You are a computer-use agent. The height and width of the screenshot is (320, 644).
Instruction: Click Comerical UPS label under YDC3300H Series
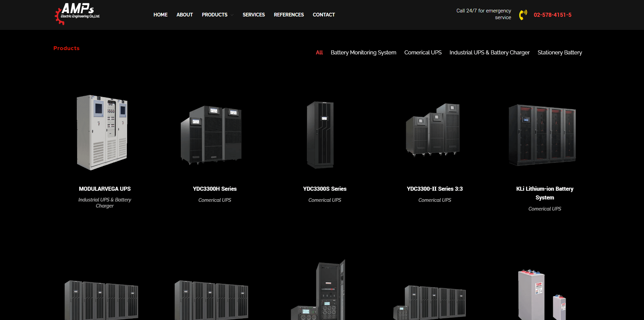click(215, 200)
